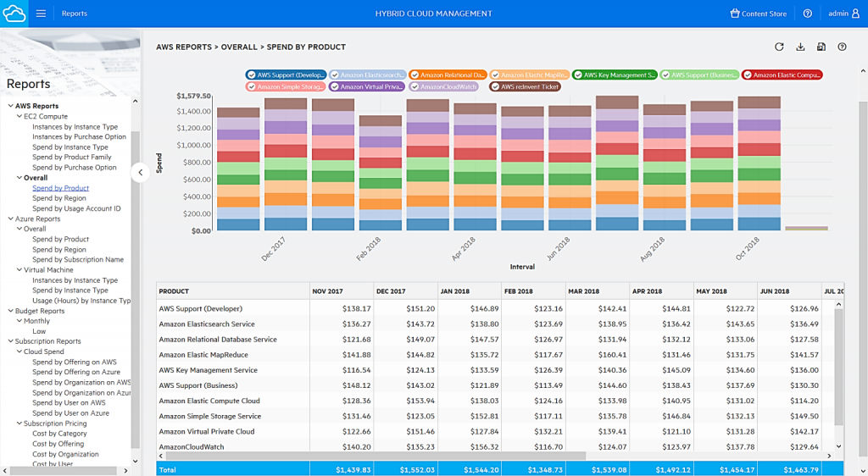Screen dimensions: 868x476
Task: Open the help icon in top bar
Action: (807, 14)
